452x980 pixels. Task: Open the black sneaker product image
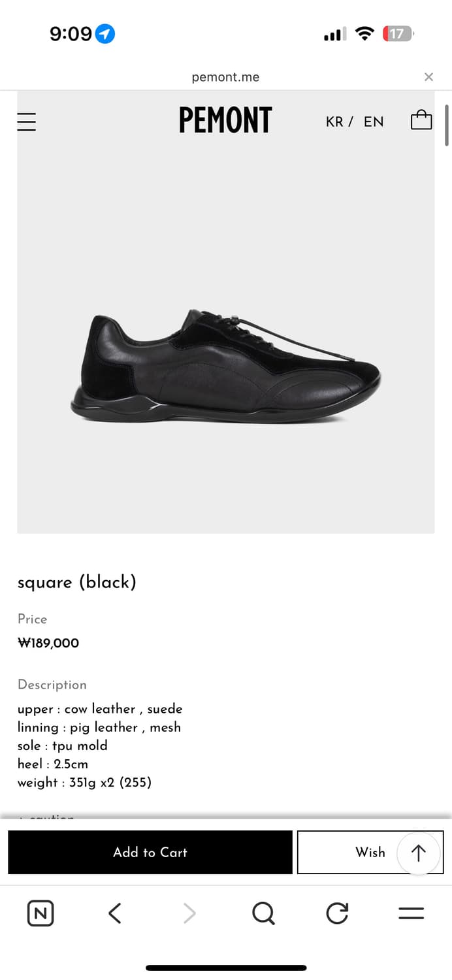tap(226, 366)
